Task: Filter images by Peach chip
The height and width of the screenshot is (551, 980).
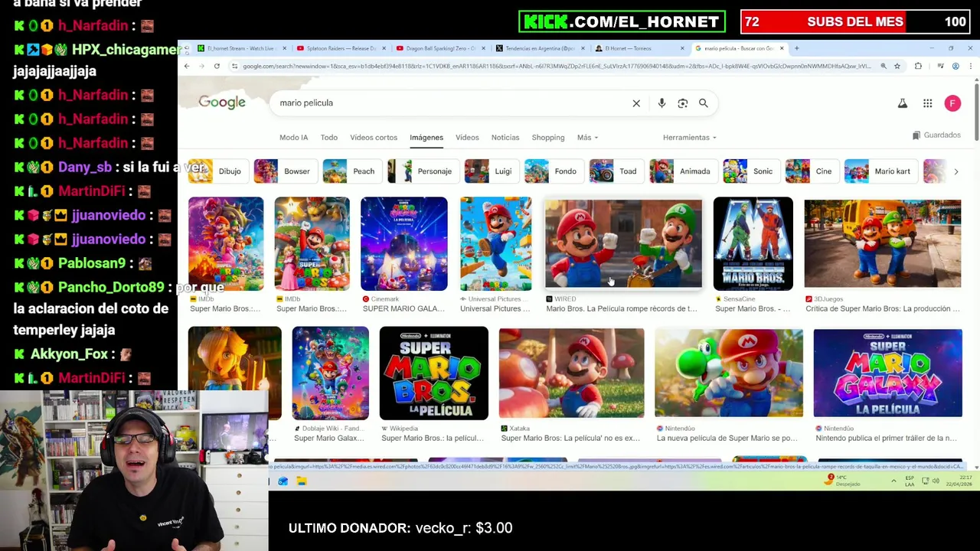Action: (x=351, y=171)
